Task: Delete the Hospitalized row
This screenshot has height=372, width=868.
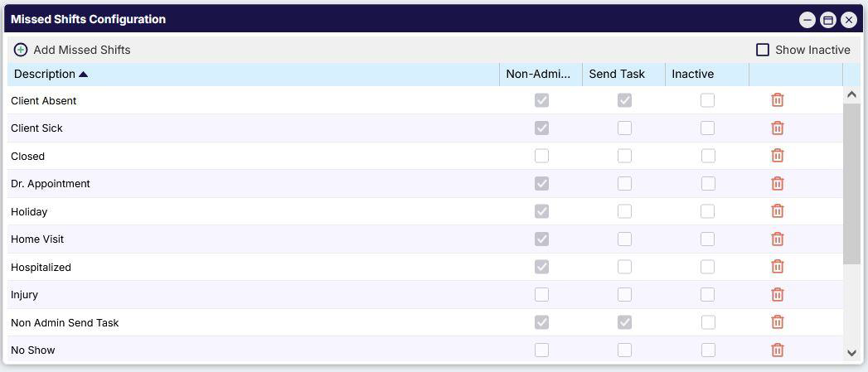Action: tap(777, 266)
